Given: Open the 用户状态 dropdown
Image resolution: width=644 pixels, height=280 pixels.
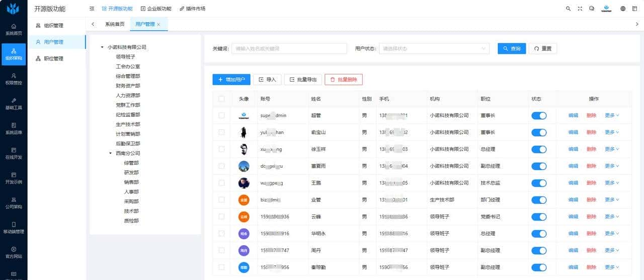Looking at the screenshot, I should point(434,48).
